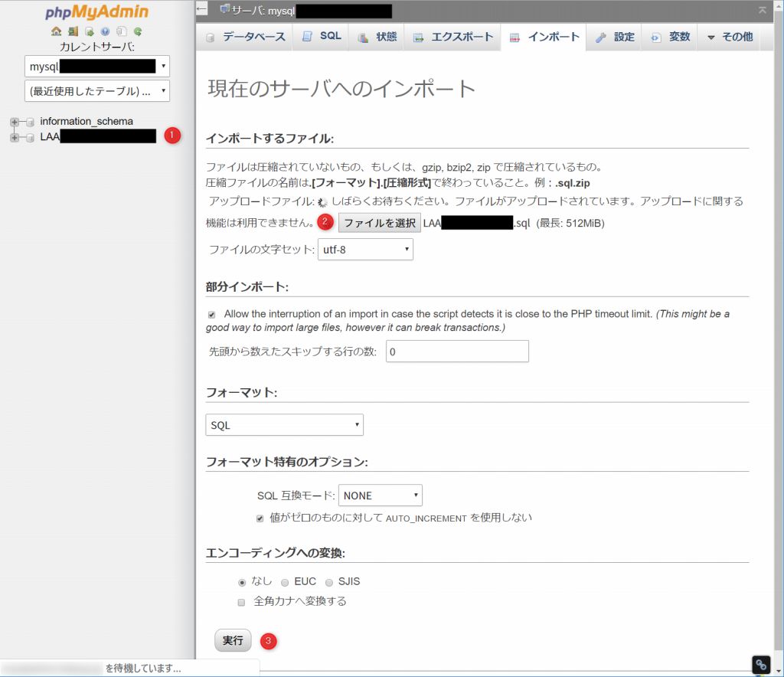Click the ファイルを選択 button
Viewport: 784px width, 677px height.
[x=380, y=224]
